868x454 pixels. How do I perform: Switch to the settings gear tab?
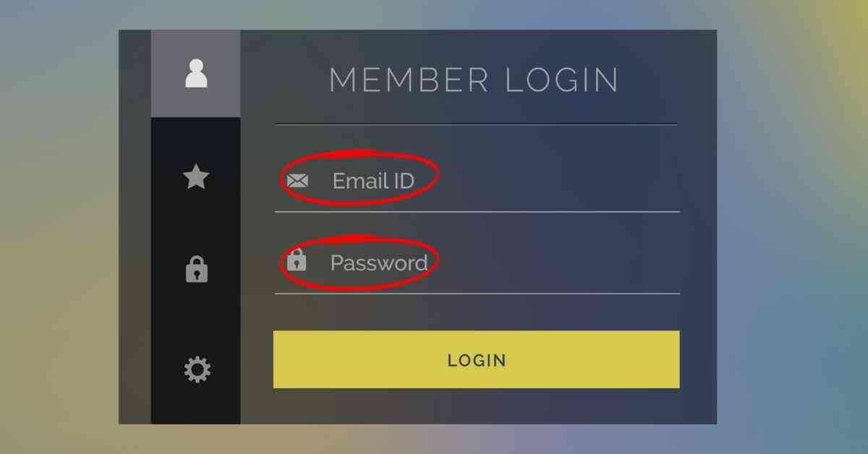point(195,370)
